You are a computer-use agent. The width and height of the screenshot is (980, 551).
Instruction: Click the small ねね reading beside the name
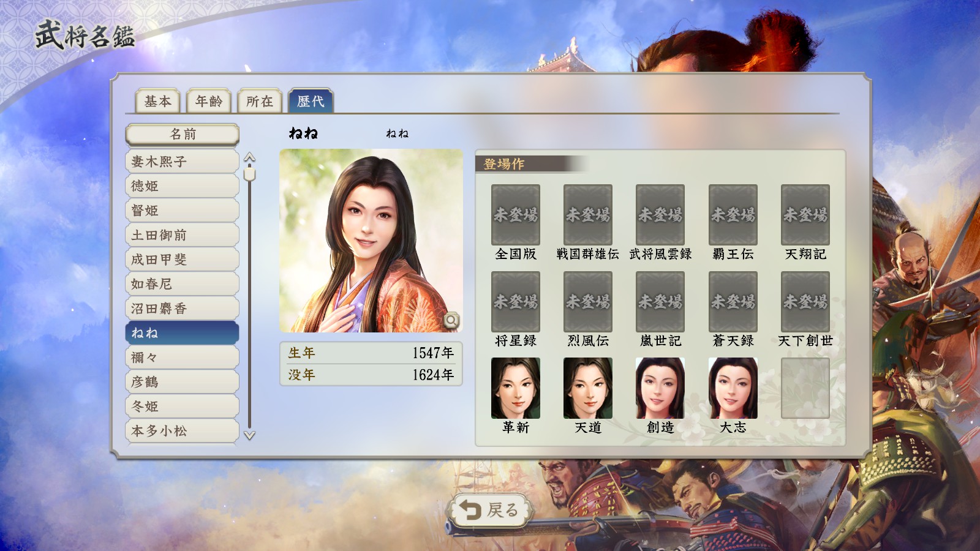[397, 133]
